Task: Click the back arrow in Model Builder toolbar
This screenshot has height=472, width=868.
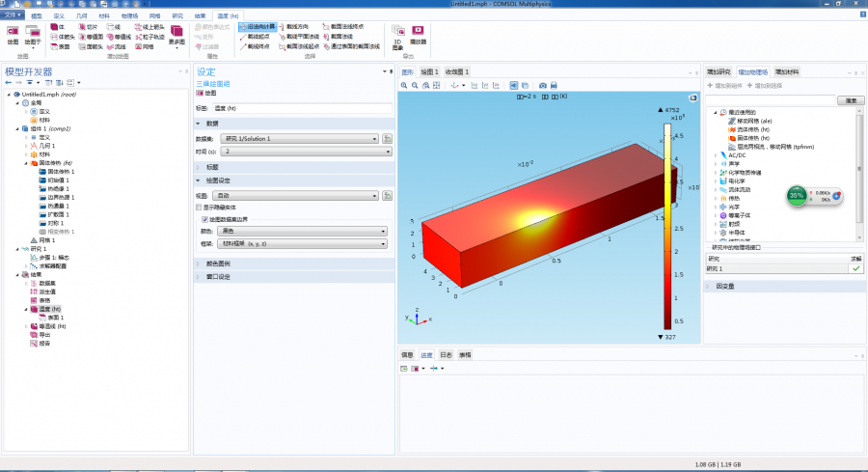Action: tap(9, 83)
